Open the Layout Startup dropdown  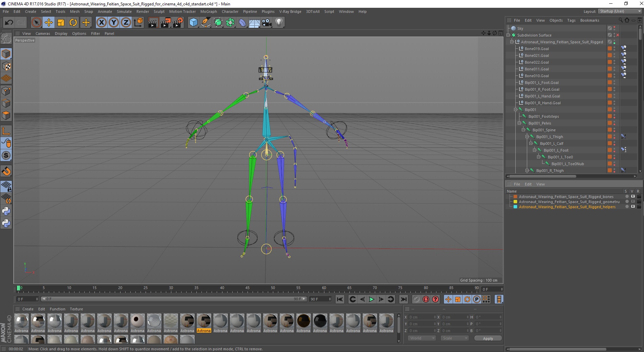pos(620,11)
